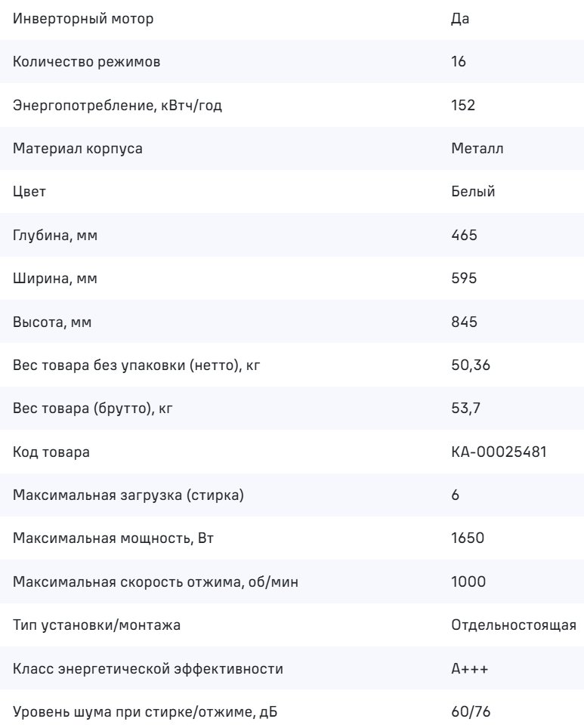Viewport: 584px width, 728px height.
Task: Select the net weight value 50,36
Action: (x=466, y=366)
